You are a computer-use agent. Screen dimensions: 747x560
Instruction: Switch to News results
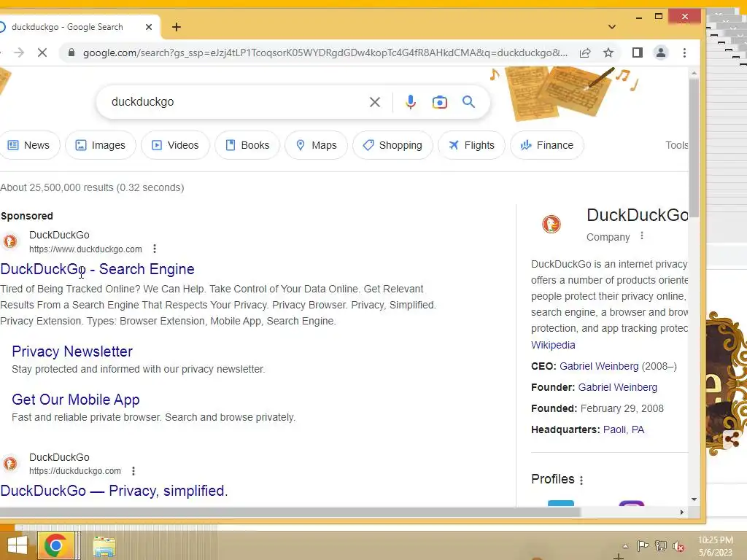coord(29,145)
